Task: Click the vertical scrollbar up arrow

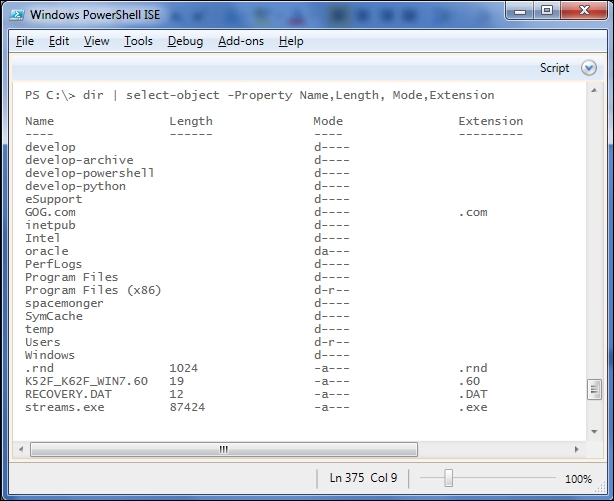Action: (594, 90)
